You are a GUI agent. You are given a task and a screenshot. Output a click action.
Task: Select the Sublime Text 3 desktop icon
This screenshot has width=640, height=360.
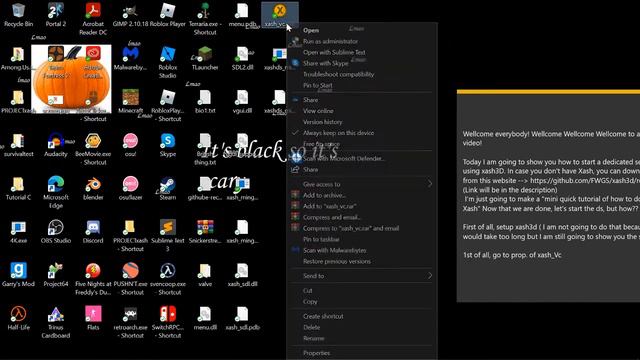click(x=167, y=236)
